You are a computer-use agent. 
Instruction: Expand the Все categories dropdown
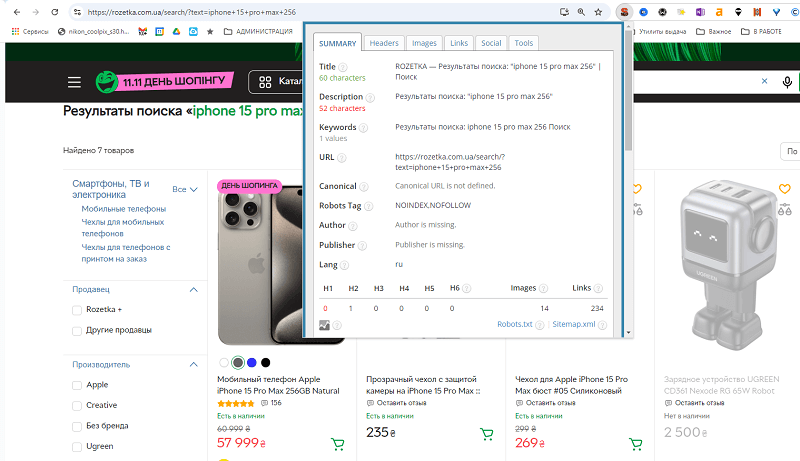(185, 189)
